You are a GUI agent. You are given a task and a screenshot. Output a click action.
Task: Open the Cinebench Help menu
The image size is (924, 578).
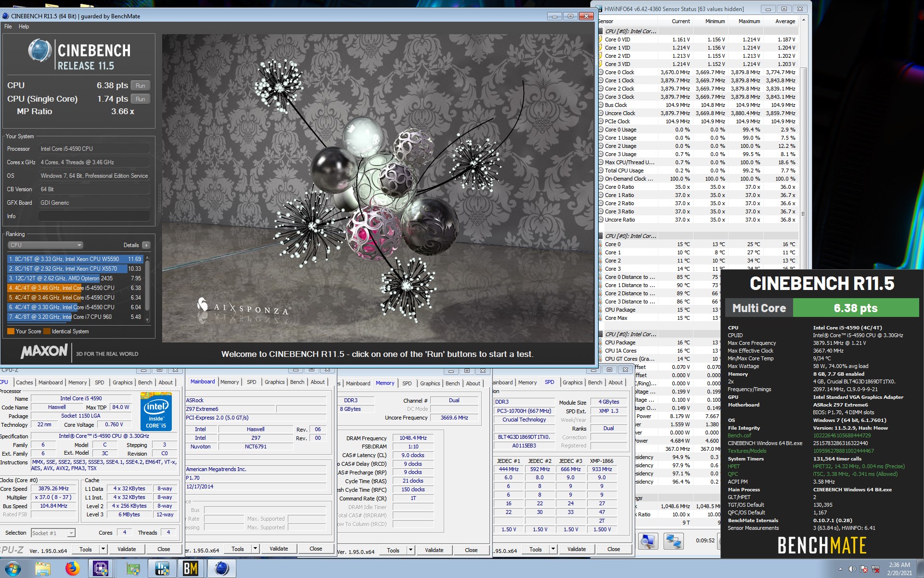tap(24, 26)
